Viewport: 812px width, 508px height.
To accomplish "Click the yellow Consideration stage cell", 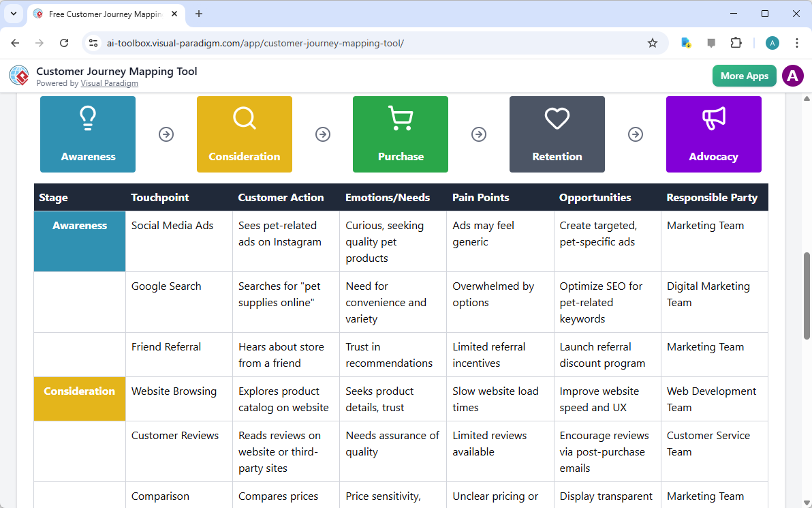I will 79,399.
